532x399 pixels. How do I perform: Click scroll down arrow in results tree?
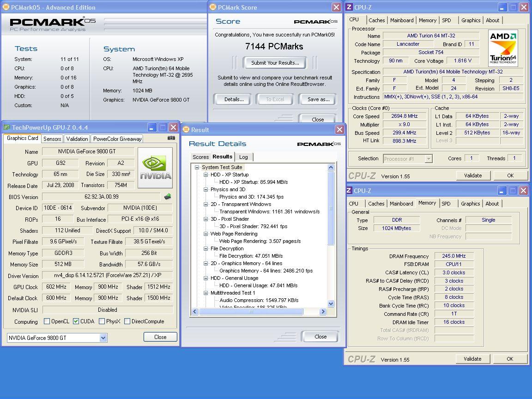pyautogui.click(x=331, y=304)
